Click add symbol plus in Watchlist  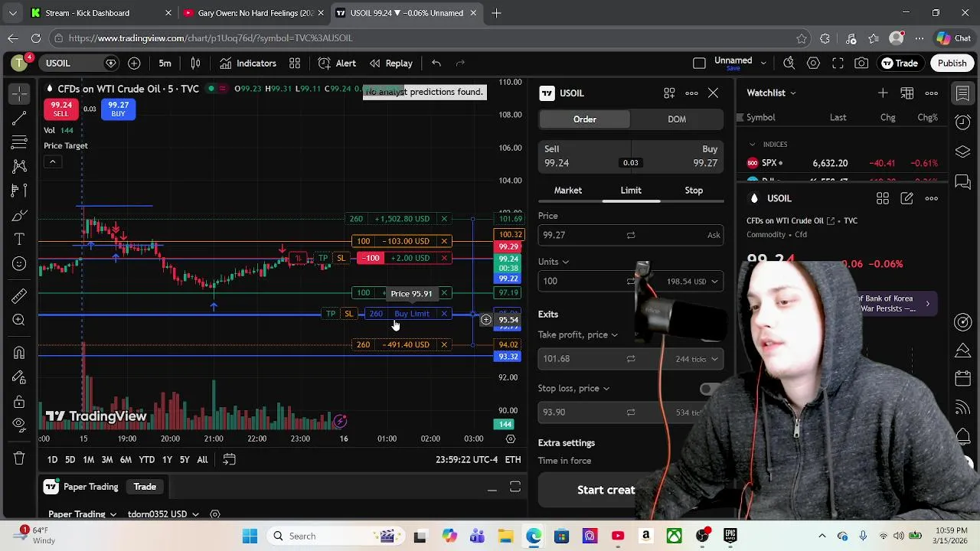point(883,93)
